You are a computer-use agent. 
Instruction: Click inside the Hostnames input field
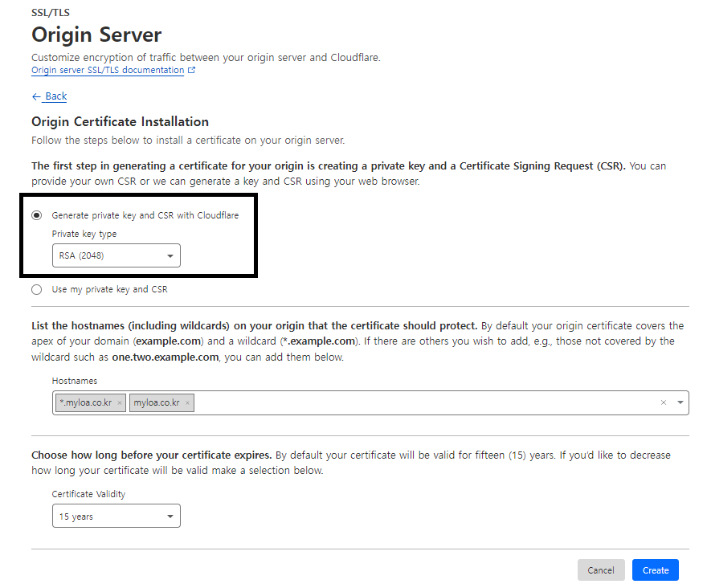click(362, 402)
